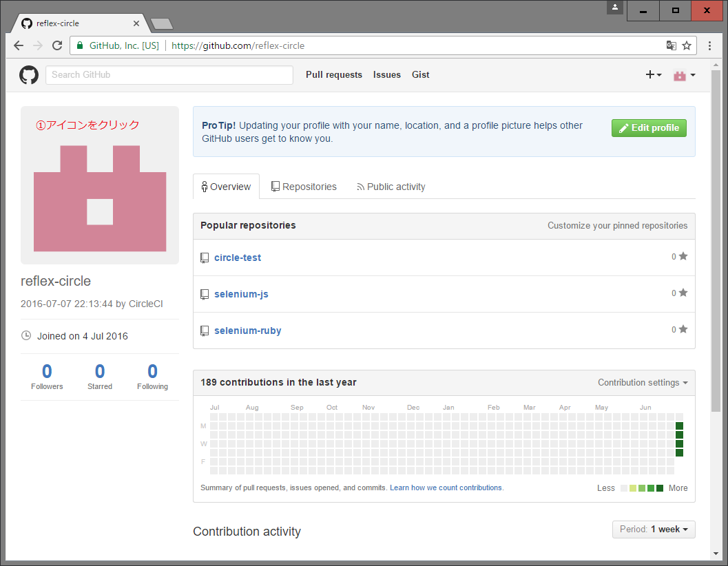The width and height of the screenshot is (728, 566).
Task: Open the selenium-ruby repository link
Action: [248, 331]
